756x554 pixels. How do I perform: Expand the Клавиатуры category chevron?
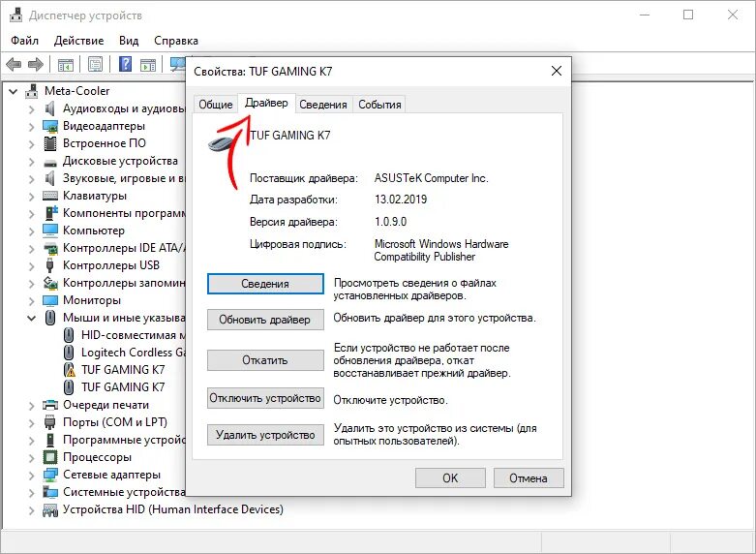tap(32, 196)
